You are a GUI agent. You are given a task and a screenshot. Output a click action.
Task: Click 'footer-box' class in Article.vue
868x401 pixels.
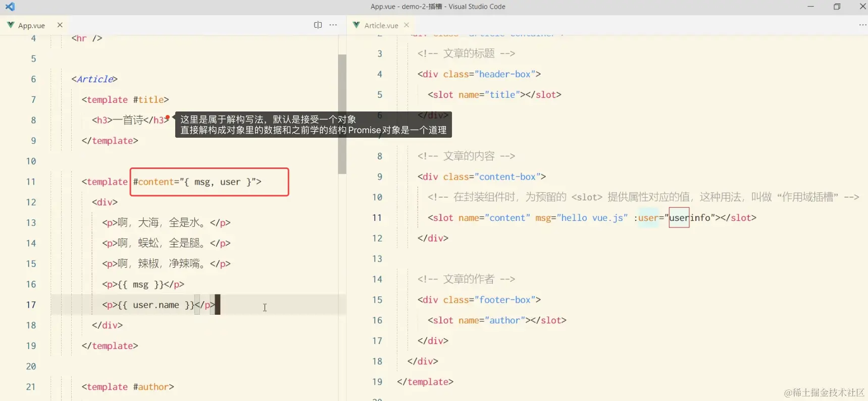(507, 300)
